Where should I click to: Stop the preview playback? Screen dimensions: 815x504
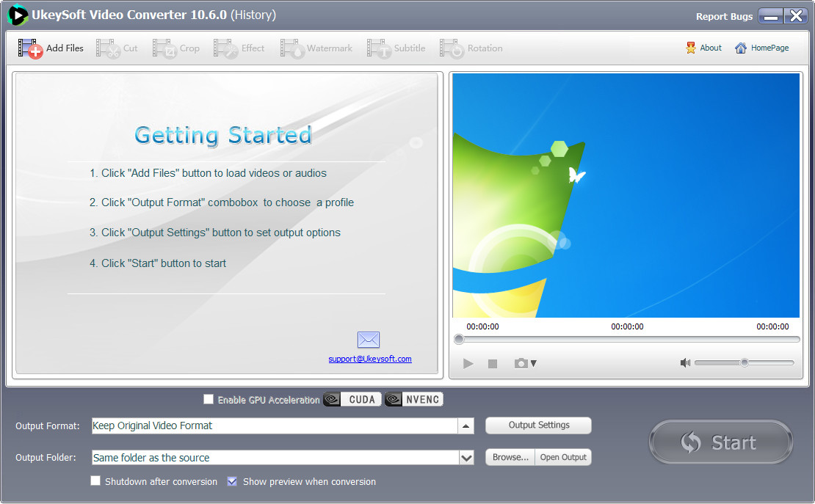coord(493,364)
